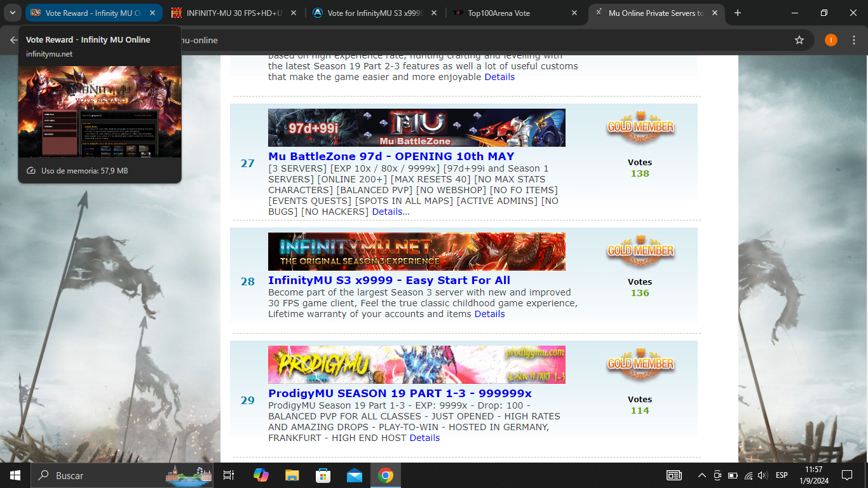This screenshot has height=488, width=868.
Task: Open ProdigyMU SEASON 19 PART 1-3 link
Action: (x=400, y=393)
